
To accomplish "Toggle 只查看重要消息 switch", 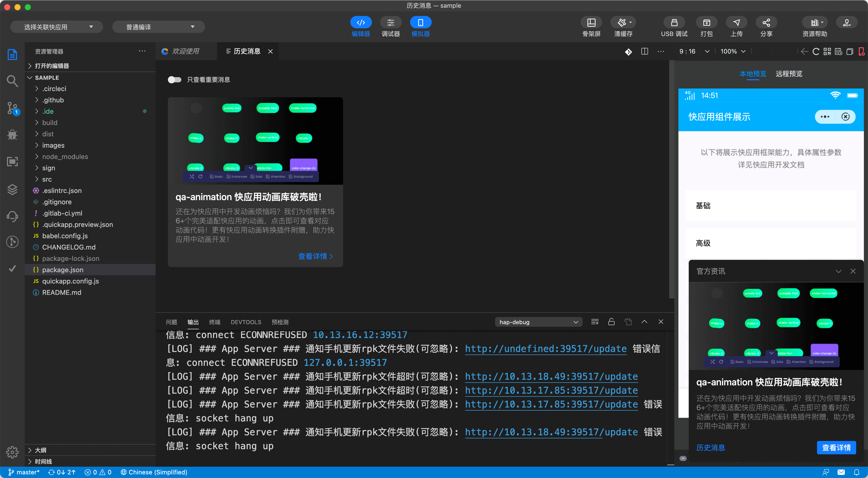I will [175, 79].
